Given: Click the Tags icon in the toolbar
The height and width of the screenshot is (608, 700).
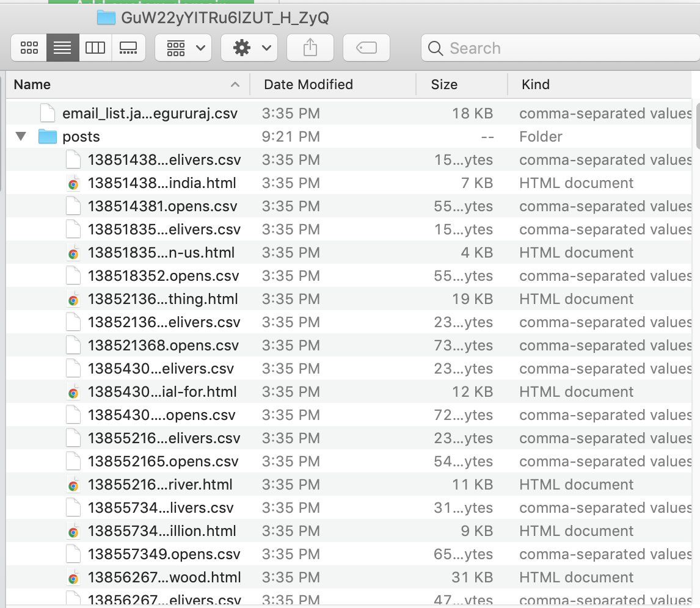Looking at the screenshot, I should (366, 48).
